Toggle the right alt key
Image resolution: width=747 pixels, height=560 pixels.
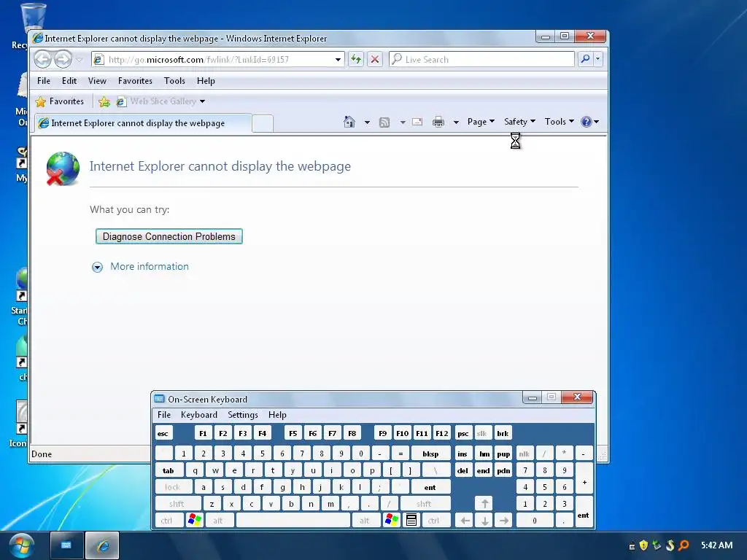(x=365, y=521)
